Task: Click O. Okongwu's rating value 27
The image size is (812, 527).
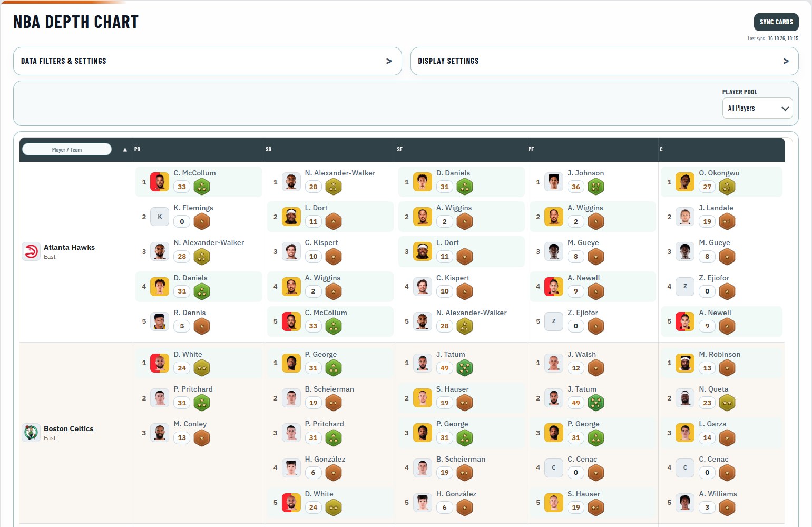Action: tap(707, 187)
